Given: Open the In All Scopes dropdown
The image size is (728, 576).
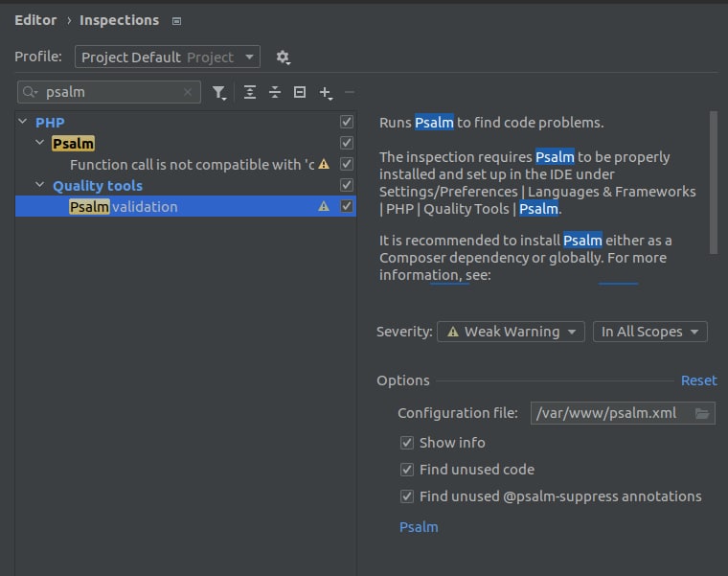Looking at the screenshot, I should (650, 332).
